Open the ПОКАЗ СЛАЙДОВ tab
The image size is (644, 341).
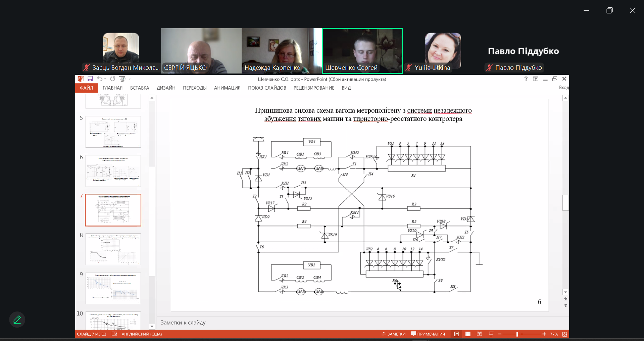[x=267, y=88]
